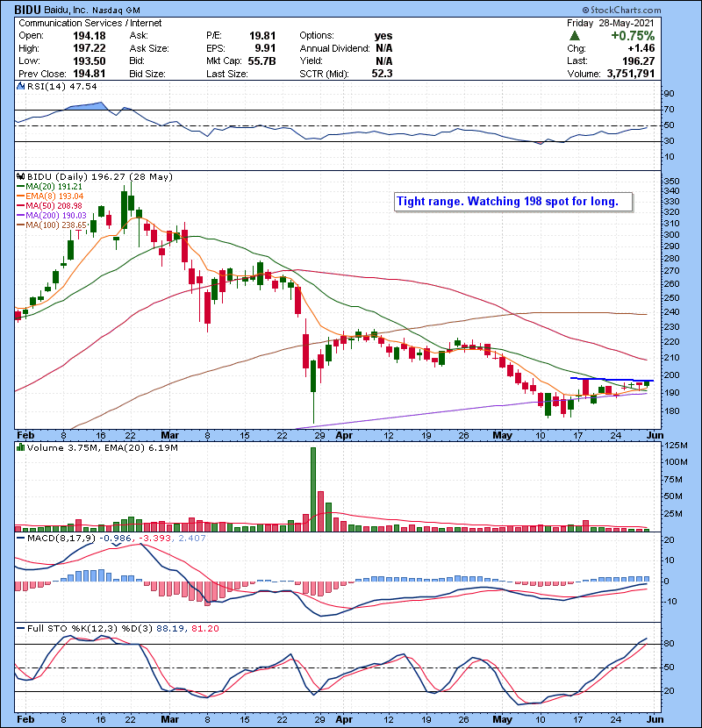Click the 'Tight range. Watching 198 spot' annotation
Image resolution: width=702 pixels, height=728 pixels.
513,202
